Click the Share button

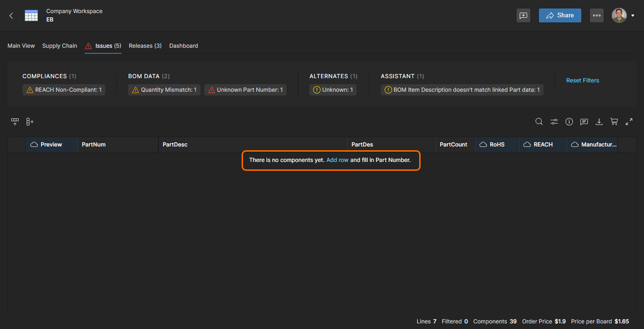pos(560,15)
